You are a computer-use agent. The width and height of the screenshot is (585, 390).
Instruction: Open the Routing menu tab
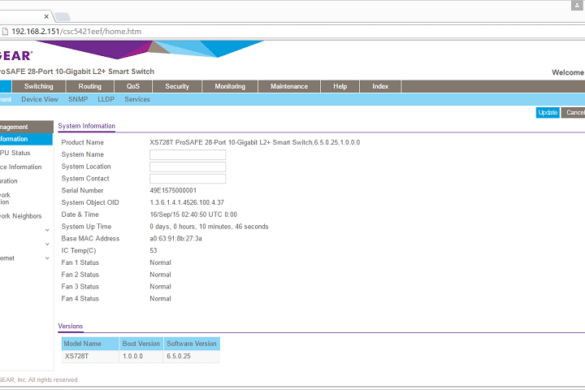tap(90, 86)
